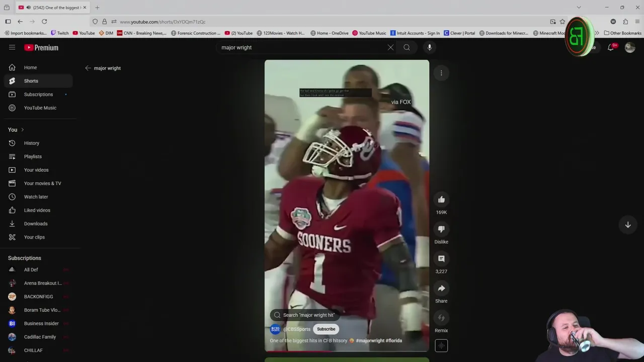Clear the search box text
644x362 pixels.
coord(390,47)
